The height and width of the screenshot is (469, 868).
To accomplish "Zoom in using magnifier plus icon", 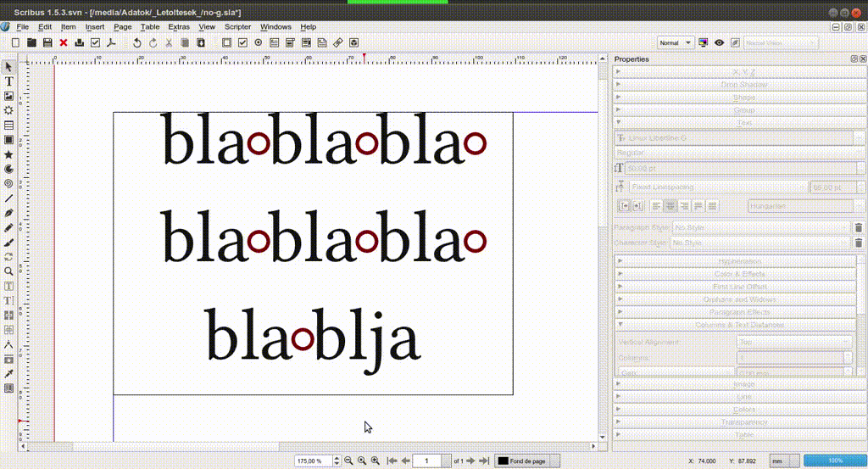I will coord(362,461).
